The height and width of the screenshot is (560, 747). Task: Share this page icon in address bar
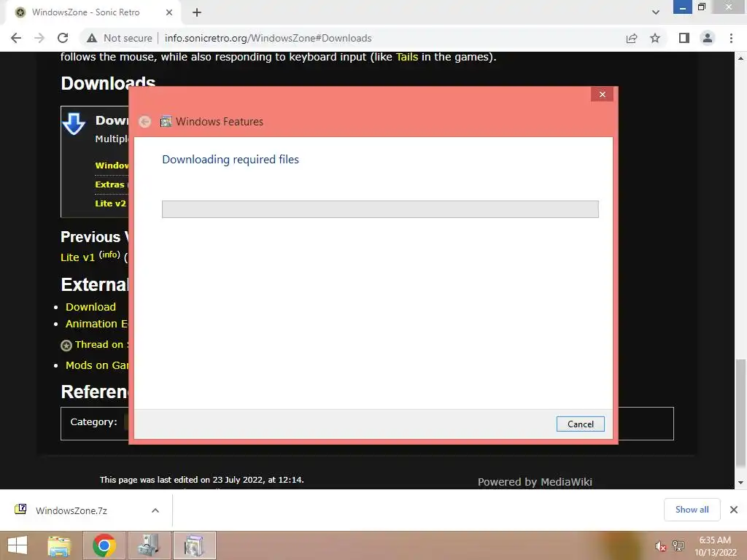click(x=631, y=38)
